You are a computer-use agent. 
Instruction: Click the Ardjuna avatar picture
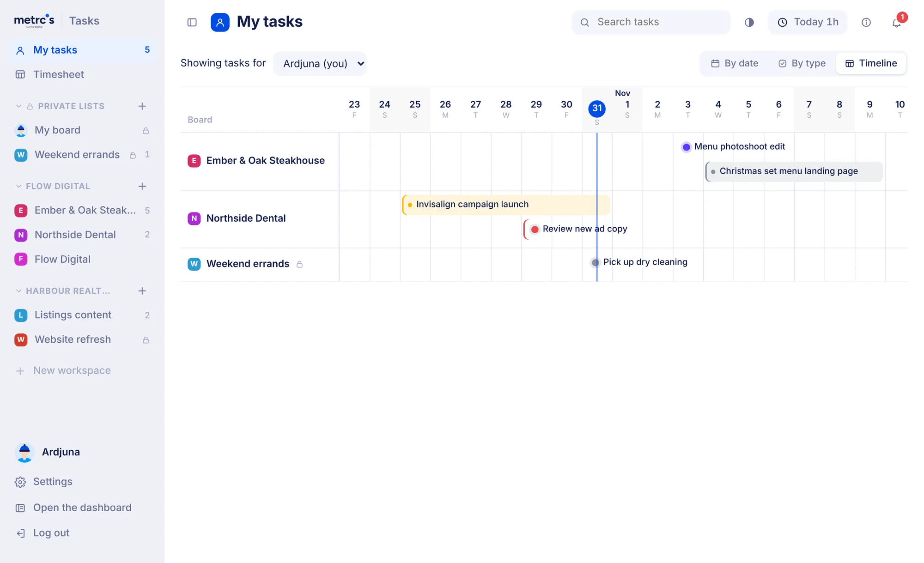pyautogui.click(x=24, y=452)
